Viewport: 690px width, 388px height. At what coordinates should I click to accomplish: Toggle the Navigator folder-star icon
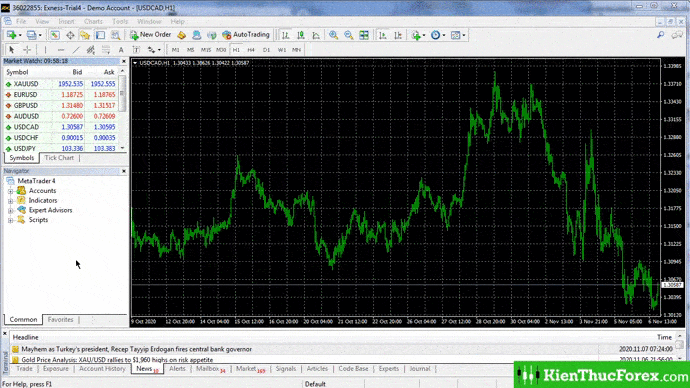(x=85, y=35)
